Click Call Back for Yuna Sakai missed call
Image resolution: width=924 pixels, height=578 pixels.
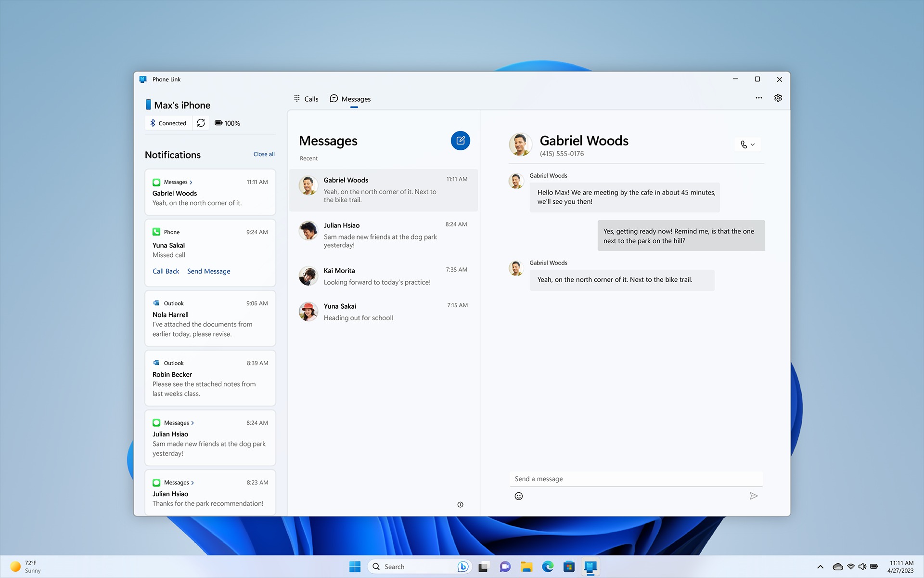[x=166, y=271]
